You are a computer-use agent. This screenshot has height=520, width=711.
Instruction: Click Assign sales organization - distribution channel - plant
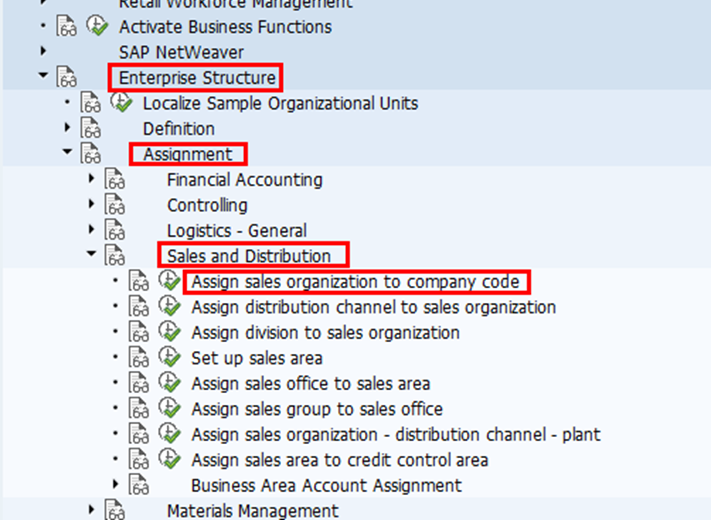point(395,435)
